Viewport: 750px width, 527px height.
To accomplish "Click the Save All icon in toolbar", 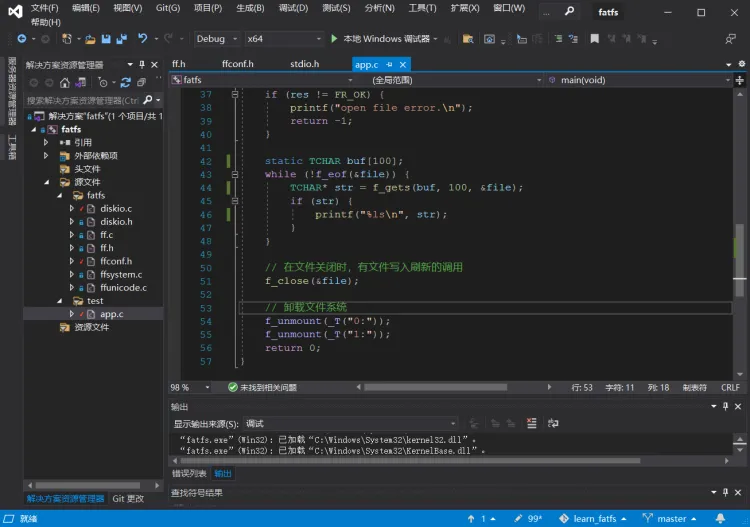I will [x=121, y=39].
